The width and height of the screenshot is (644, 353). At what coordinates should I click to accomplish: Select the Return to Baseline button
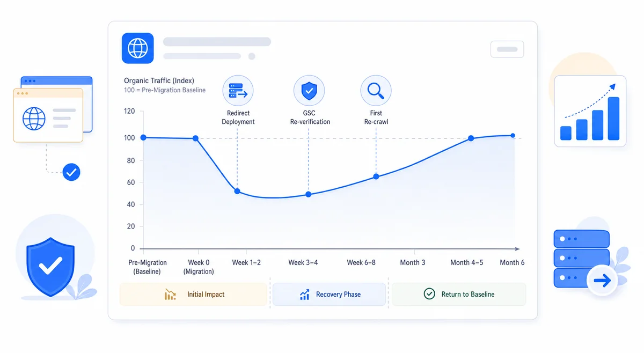click(x=459, y=294)
